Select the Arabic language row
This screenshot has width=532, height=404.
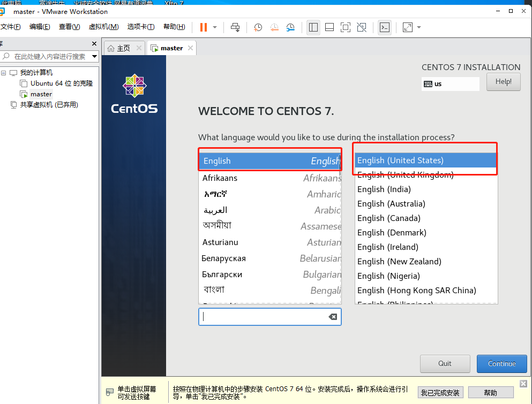[x=270, y=210]
